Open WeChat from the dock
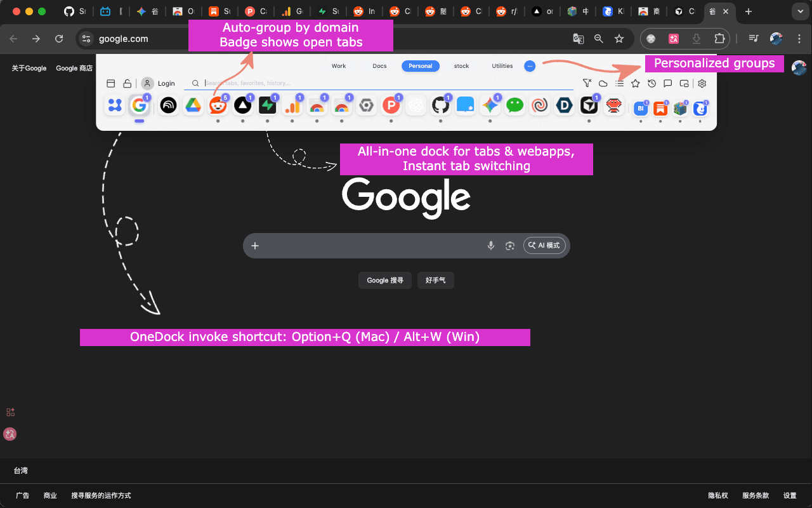Viewport: 812px width, 508px height. point(515,105)
